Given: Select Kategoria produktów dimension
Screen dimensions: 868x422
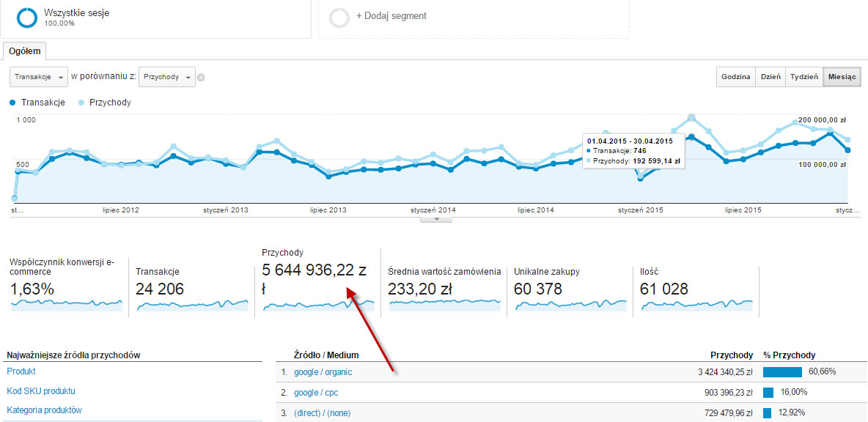Looking at the screenshot, I should (44, 410).
